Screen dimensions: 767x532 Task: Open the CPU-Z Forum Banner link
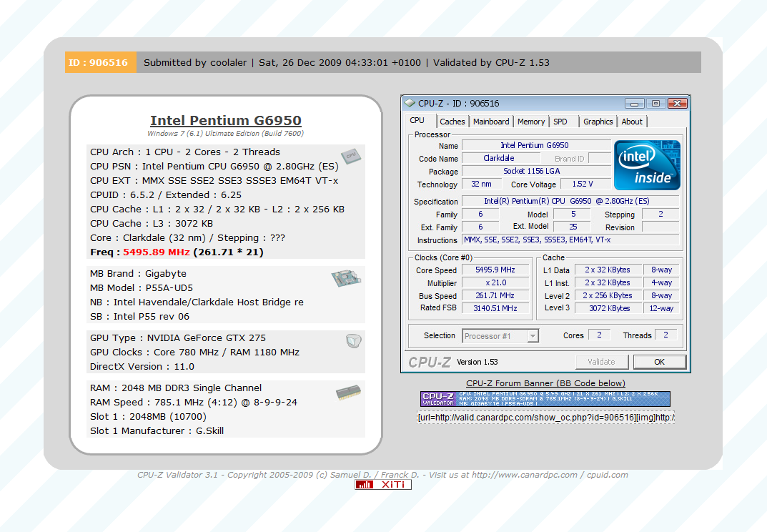coord(545,383)
